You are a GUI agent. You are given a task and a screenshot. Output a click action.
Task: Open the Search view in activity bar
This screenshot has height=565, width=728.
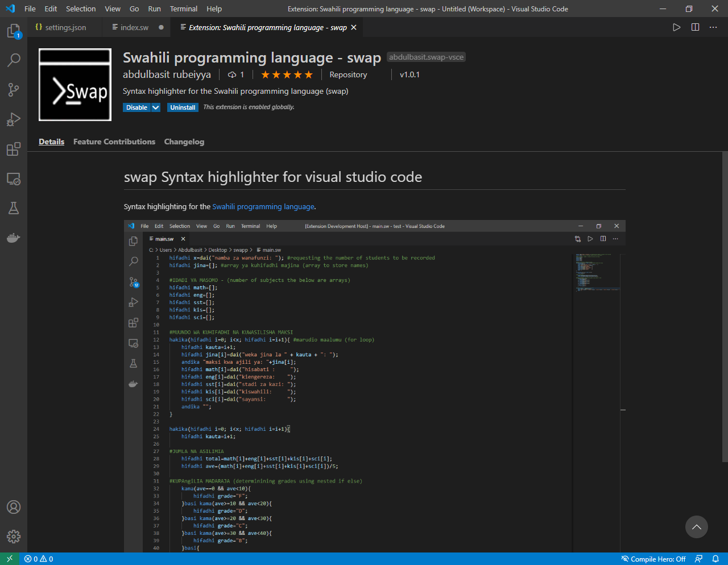14,60
